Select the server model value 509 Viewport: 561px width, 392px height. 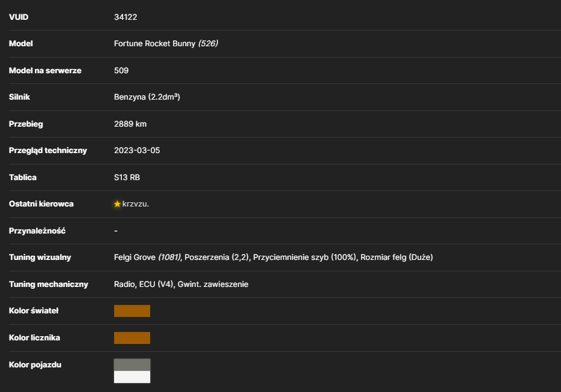[x=121, y=70]
